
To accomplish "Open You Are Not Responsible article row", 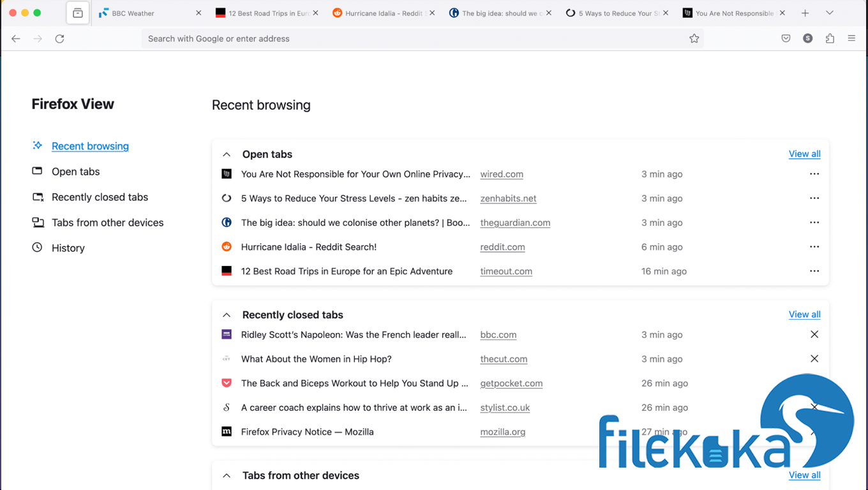I will pos(355,174).
